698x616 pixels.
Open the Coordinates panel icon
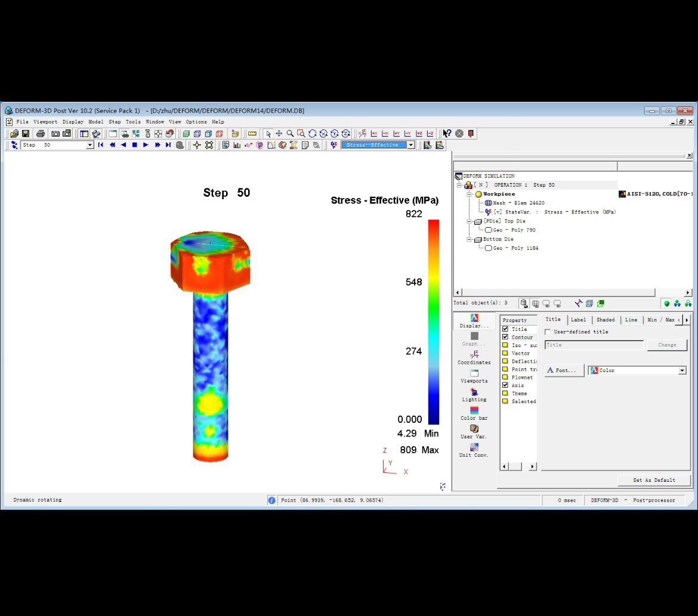[x=474, y=357]
